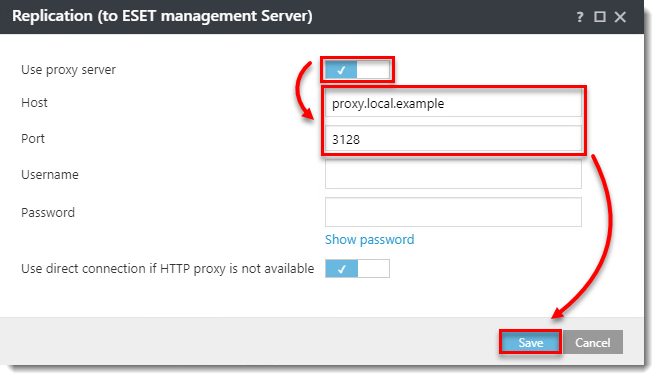Click the Show password link
The image size is (659, 380).
[x=369, y=240]
